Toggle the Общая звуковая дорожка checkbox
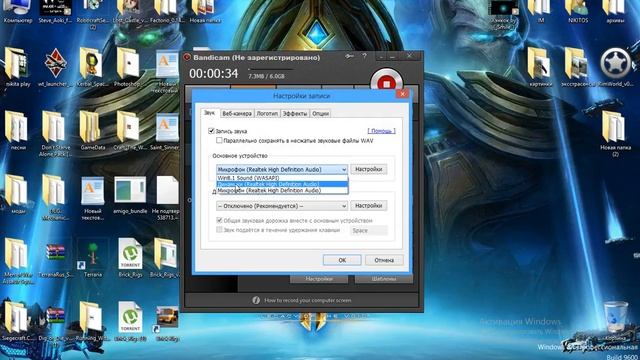Screen dimensions: 640x360 click(219, 220)
